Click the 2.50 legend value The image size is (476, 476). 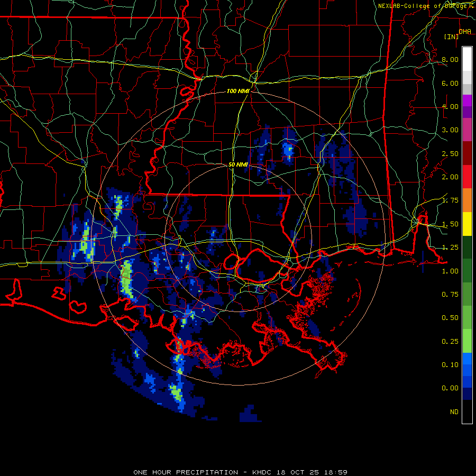pos(450,153)
